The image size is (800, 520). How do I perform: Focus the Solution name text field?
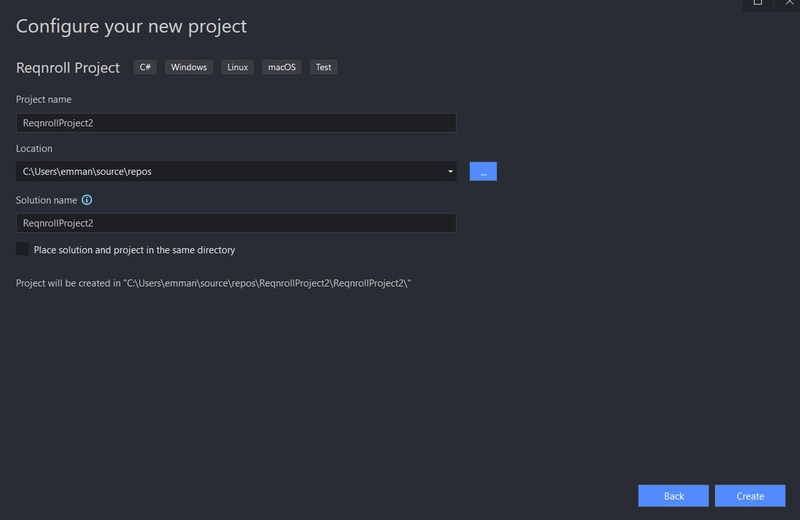(x=236, y=223)
